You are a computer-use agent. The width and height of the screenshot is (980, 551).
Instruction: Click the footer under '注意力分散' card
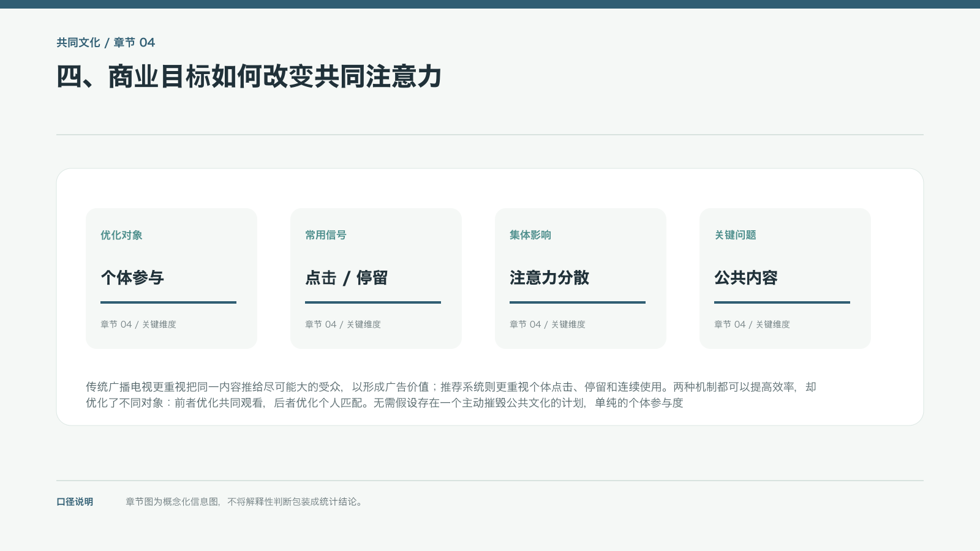tap(548, 324)
